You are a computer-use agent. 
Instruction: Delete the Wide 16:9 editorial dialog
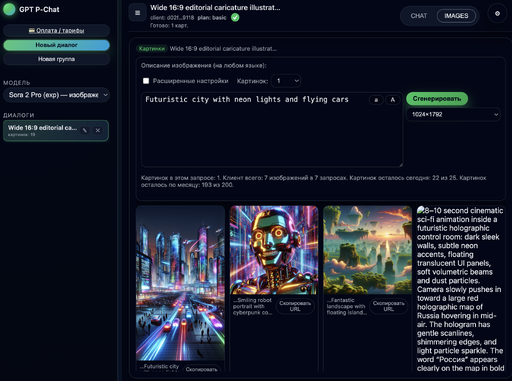[98, 130]
